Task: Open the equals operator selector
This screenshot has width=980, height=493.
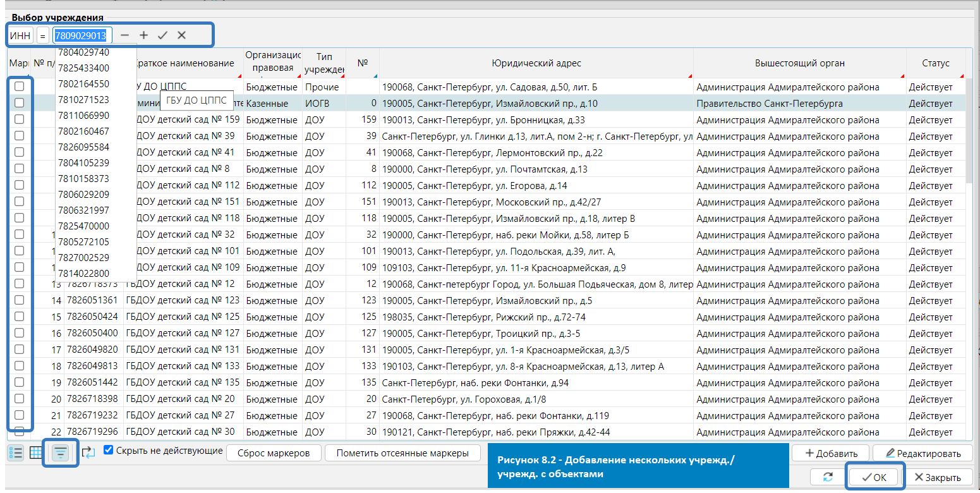Action: [42, 35]
